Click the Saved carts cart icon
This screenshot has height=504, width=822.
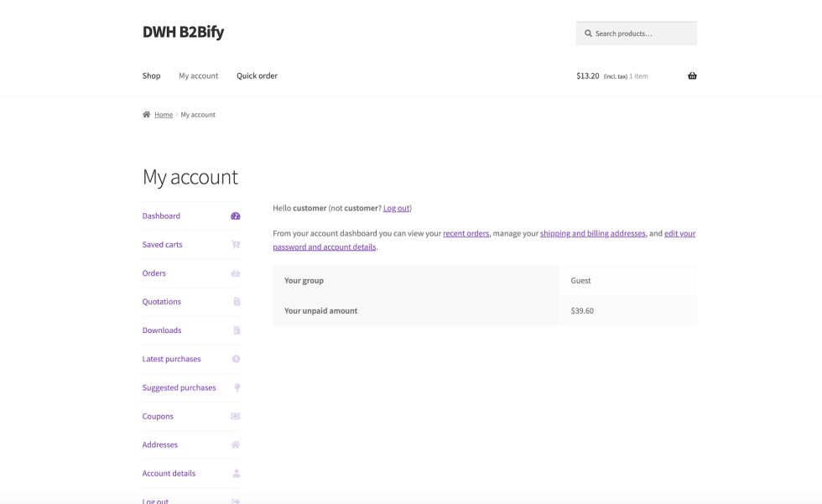(236, 245)
